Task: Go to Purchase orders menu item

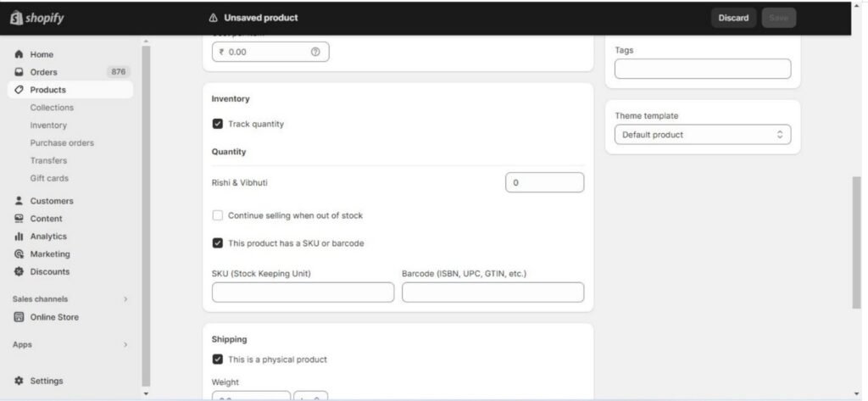Action: (x=62, y=143)
